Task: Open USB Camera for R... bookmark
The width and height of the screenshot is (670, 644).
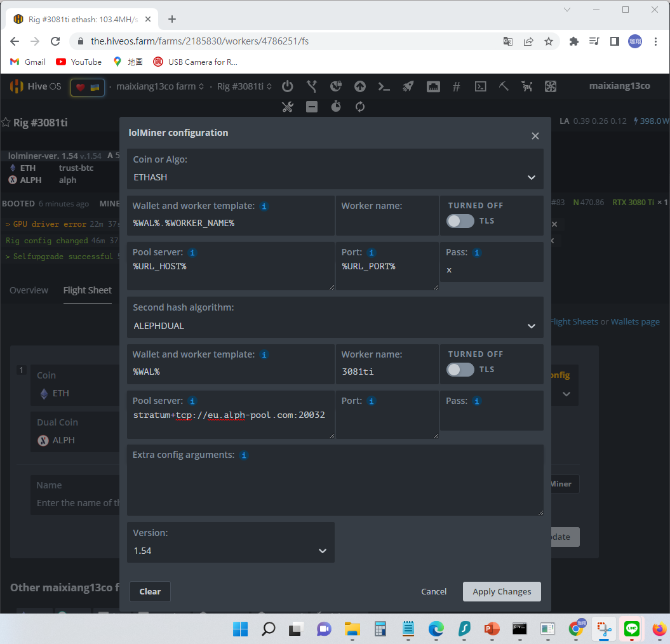Action: [x=195, y=62]
